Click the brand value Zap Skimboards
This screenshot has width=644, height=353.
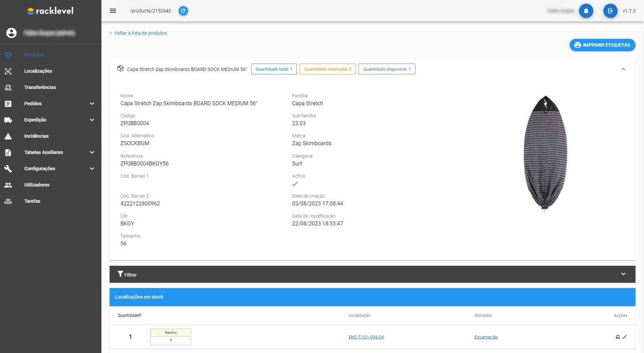(312, 144)
